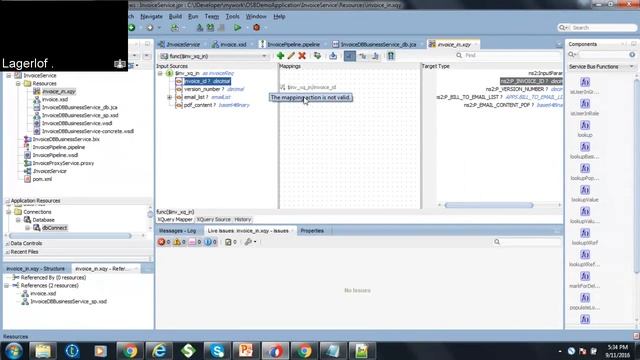The image size is (640, 360).
Task: Open the Run menu
Action: pos(193,17)
